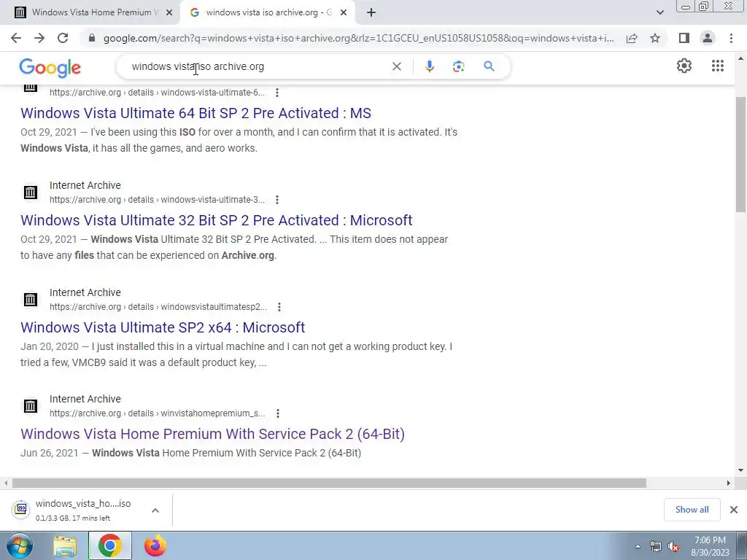
Task: Search by image with Google Lens
Action: tap(458, 66)
